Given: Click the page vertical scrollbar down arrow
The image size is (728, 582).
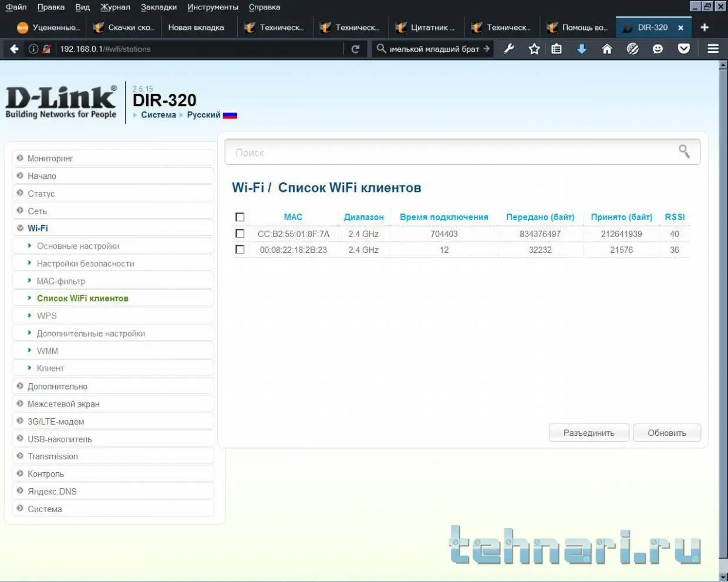Looking at the screenshot, I should (723, 577).
